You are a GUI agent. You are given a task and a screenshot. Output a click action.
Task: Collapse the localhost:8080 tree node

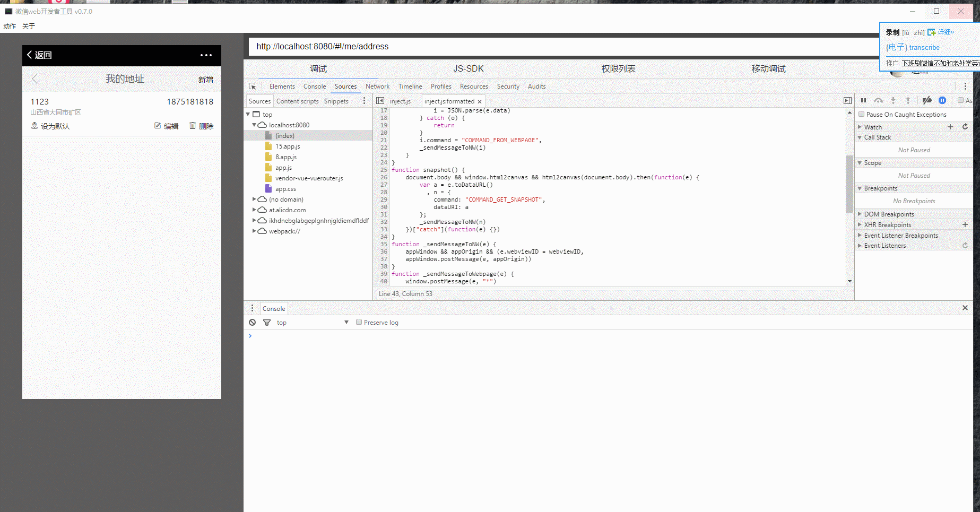pos(254,125)
